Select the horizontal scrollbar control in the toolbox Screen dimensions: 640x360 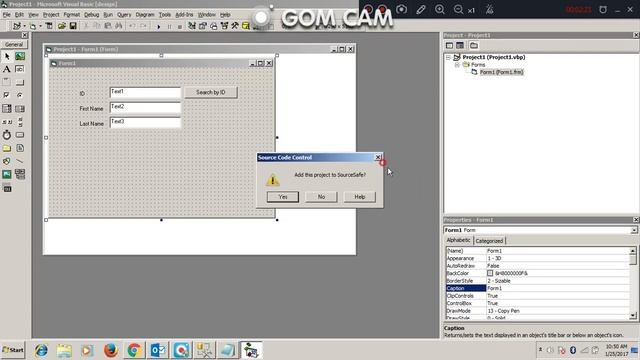point(7,122)
